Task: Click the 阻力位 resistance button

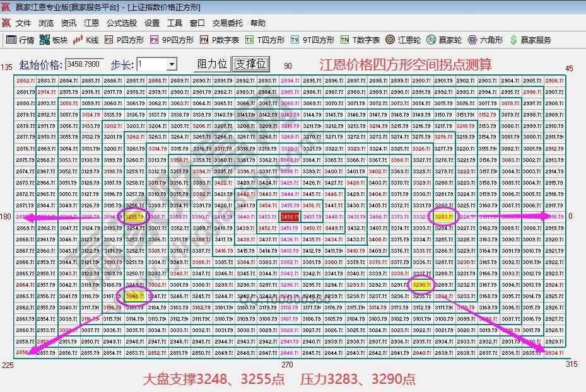Action: click(x=213, y=64)
